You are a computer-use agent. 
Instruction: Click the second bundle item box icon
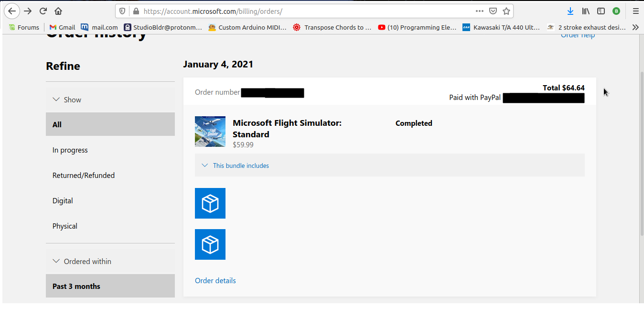pos(210,244)
